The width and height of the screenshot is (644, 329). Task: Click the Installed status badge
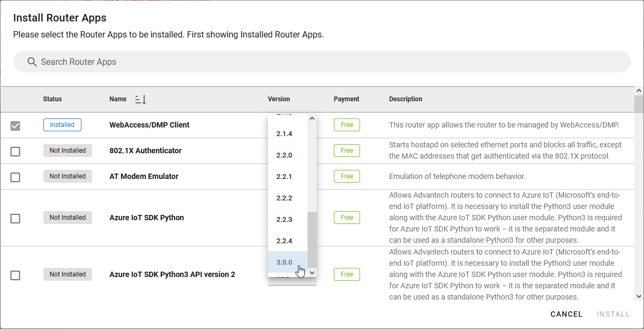(x=62, y=125)
